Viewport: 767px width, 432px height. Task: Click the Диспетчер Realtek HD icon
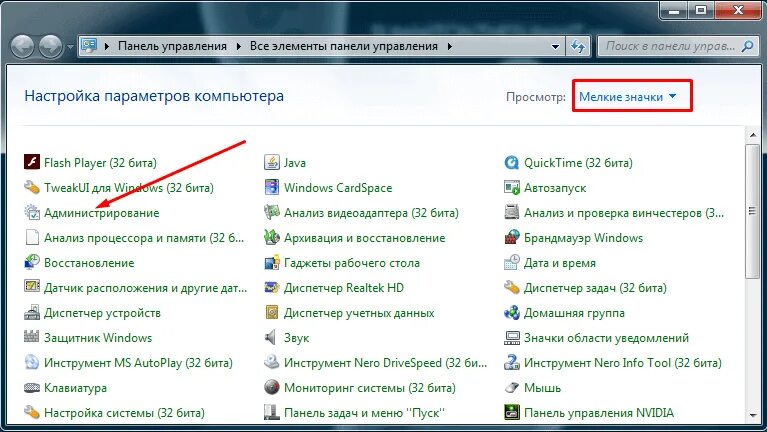pyautogui.click(x=271, y=288)
